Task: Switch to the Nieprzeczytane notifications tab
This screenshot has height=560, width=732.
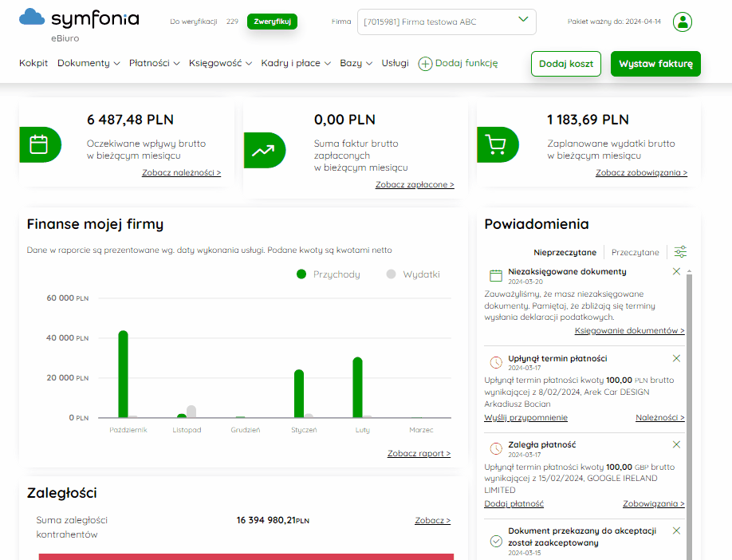Action: (565, 252)
